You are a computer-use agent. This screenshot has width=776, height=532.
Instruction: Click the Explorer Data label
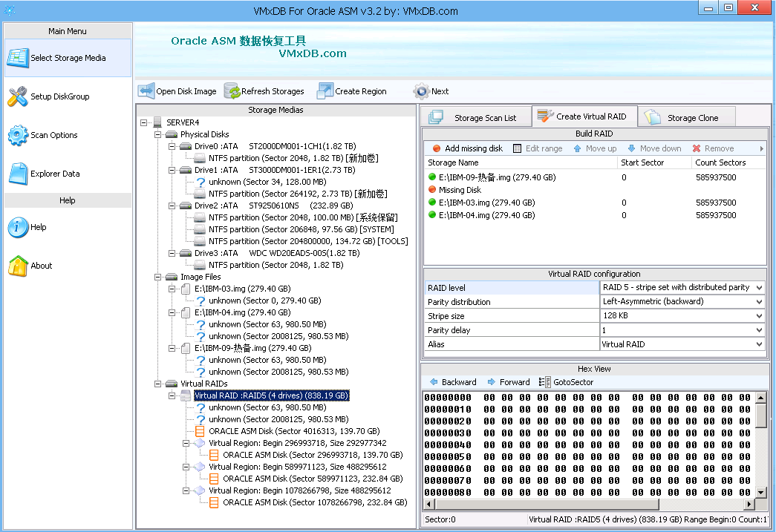[x=55, y=174]
